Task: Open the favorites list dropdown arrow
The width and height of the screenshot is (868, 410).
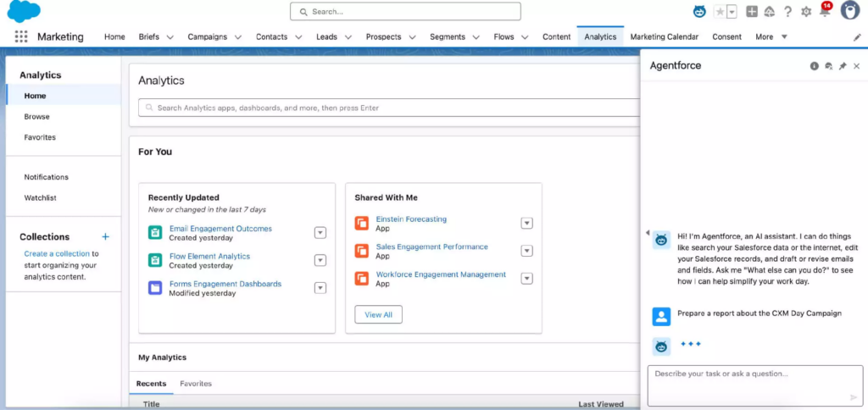Action: [x=732, y=12]
